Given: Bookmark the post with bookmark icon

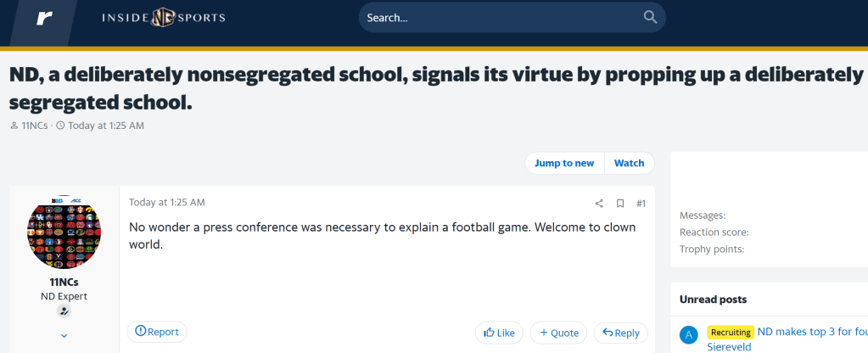Looking at the screenshot, I should pyautogui.click(x=620, y=204).
